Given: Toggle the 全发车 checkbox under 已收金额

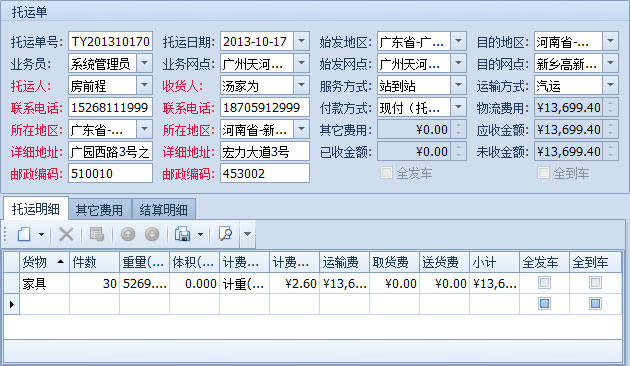Looking at the screenshot, I should pos(386,173).
